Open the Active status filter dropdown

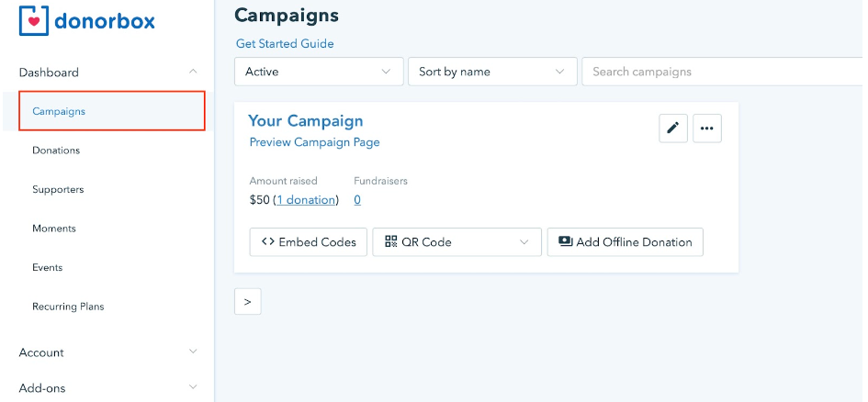click(x=319, y=72)
